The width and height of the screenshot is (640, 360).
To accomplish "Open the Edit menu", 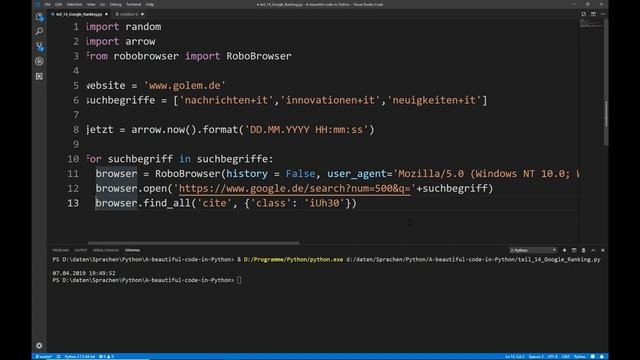I will pos(58,4).
